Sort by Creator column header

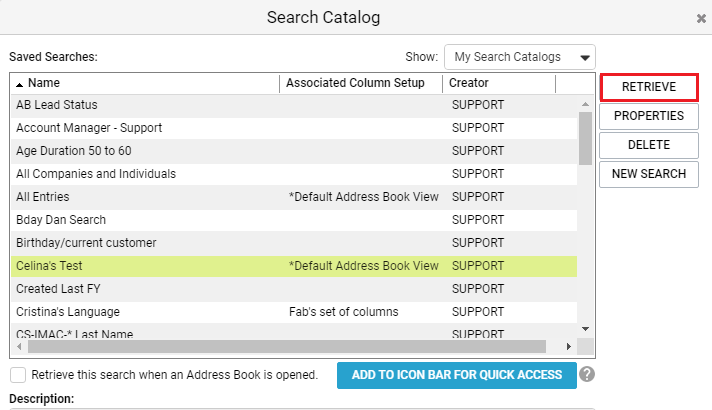pos(499,83)
